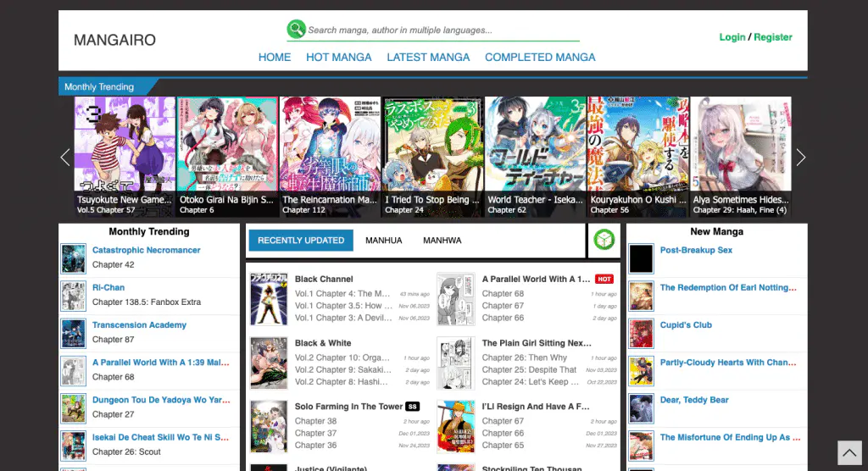Open Black Channel title

click(x=324, y=280)
